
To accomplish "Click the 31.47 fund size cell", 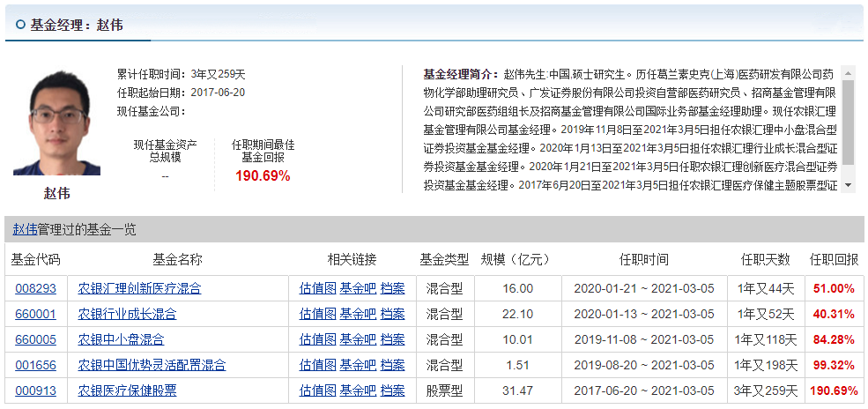I will click(517, 390).
